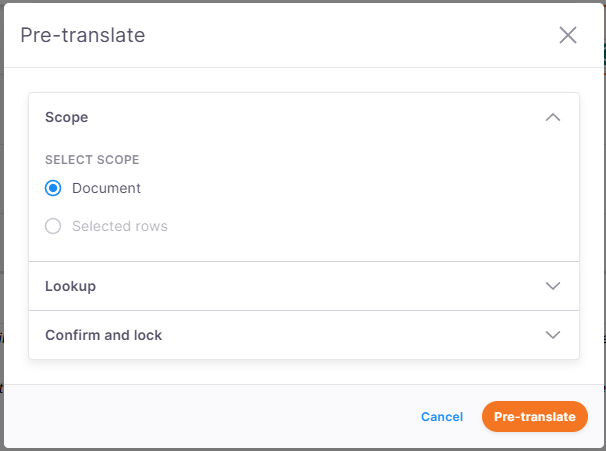Cancel the pre-translation dialog

[x=442, y=417]
